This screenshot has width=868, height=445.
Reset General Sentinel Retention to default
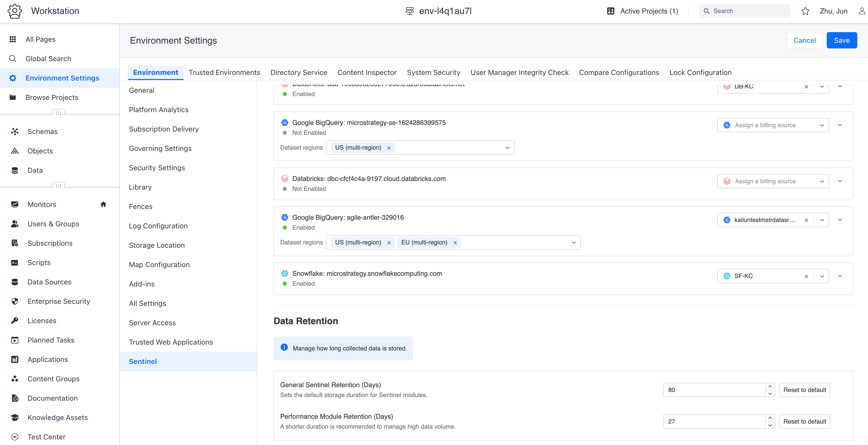point(805,390)
